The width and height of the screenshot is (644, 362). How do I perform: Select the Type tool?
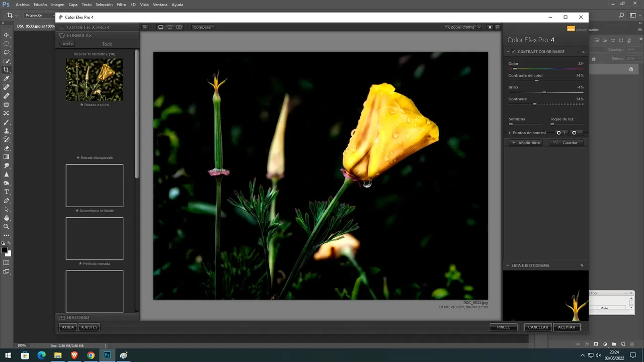point(7,192)
